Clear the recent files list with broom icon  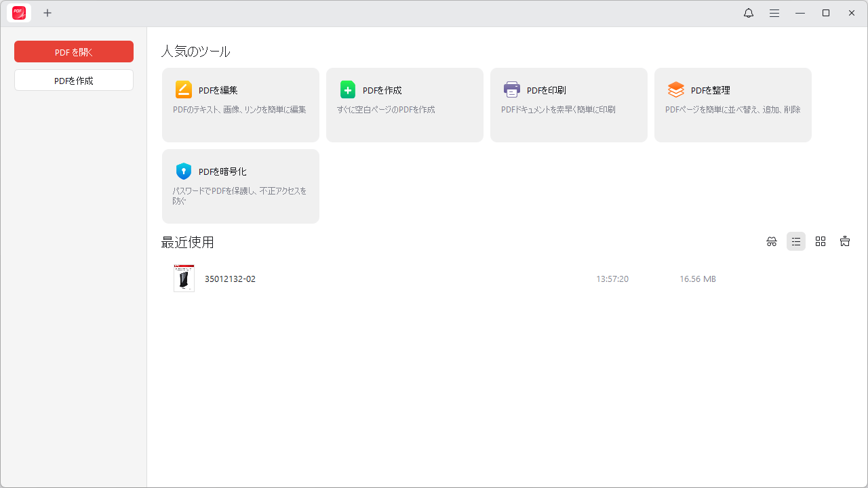pos(845,241)
